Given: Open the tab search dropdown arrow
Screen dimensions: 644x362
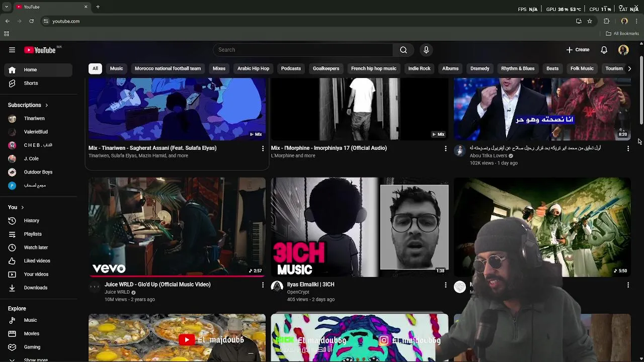Looking at the screenshot, I should point(6,7).
